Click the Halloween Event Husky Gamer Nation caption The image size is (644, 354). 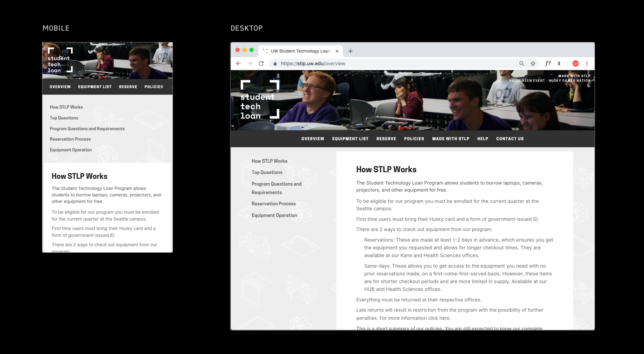point(549,81)
